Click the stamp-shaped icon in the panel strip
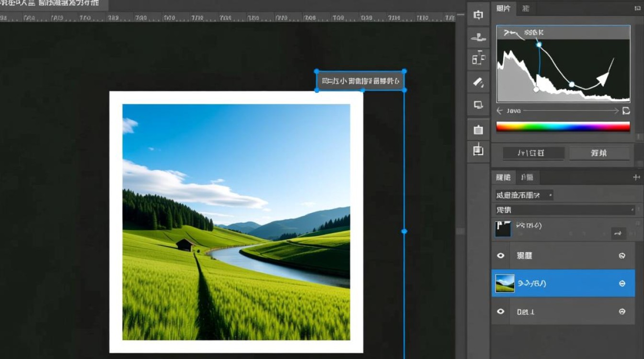644x359 pixels. click(x=478, y=37)
